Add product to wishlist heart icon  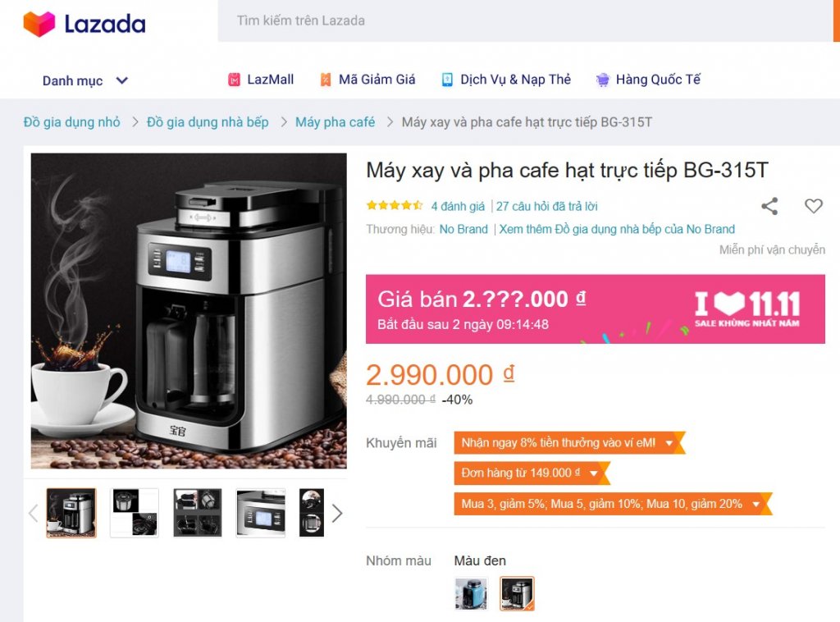pos(813,206)
